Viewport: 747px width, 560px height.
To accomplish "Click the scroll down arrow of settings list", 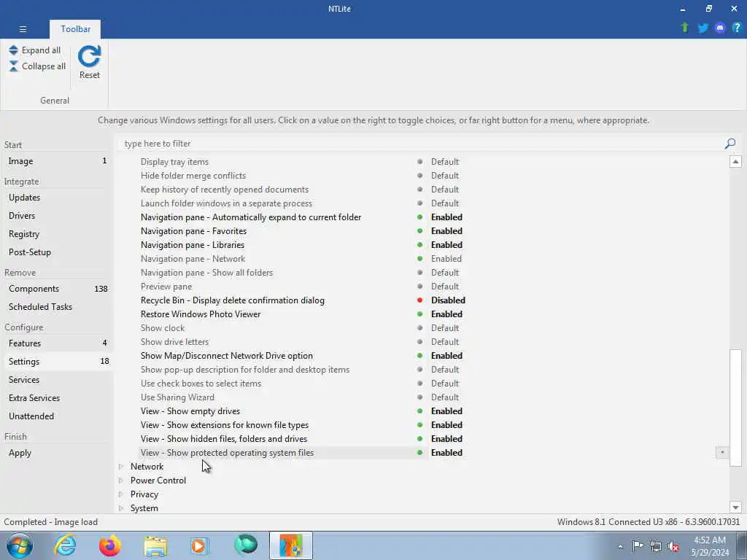I will (735, 507).
